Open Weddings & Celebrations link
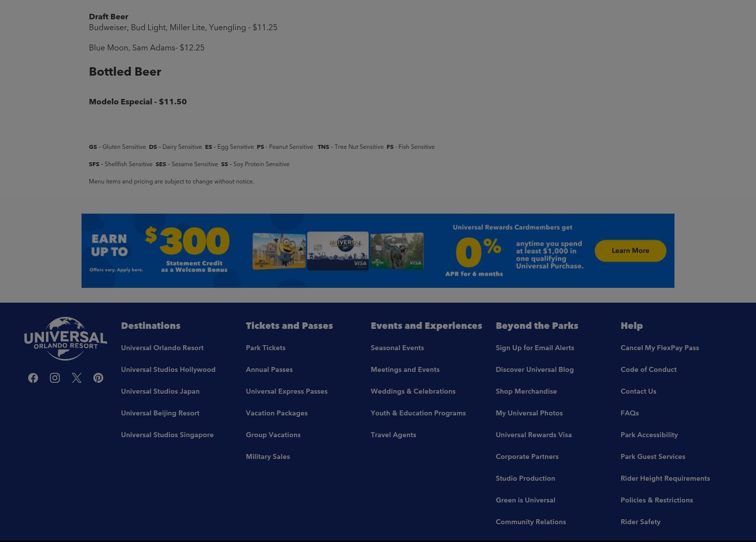The width and height of the screenshot is (756, 542). 413,392
